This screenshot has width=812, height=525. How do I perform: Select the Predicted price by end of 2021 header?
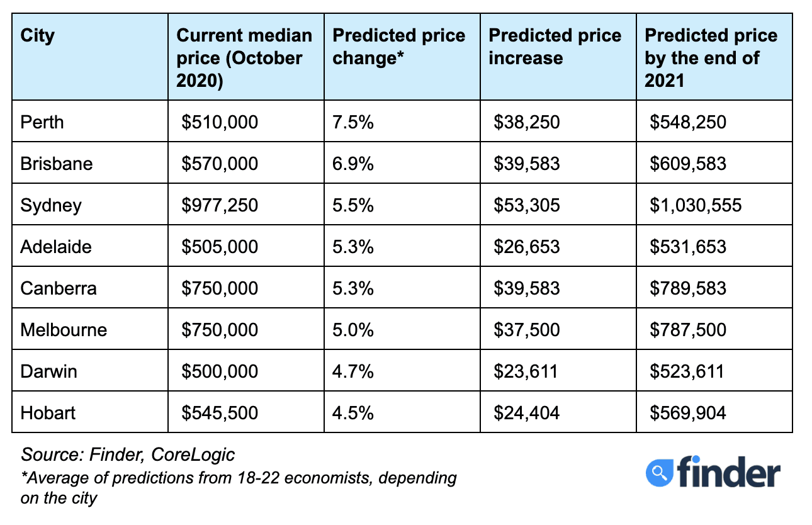pos(711,58)
